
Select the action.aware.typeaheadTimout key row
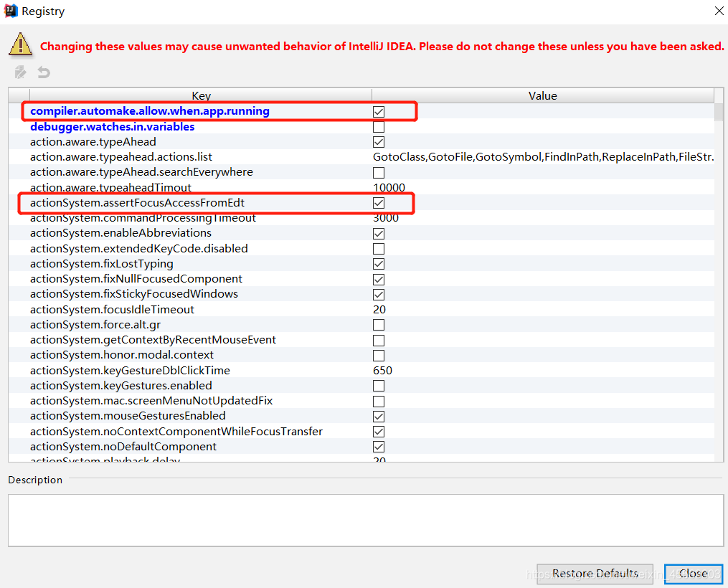click(110, 187)
